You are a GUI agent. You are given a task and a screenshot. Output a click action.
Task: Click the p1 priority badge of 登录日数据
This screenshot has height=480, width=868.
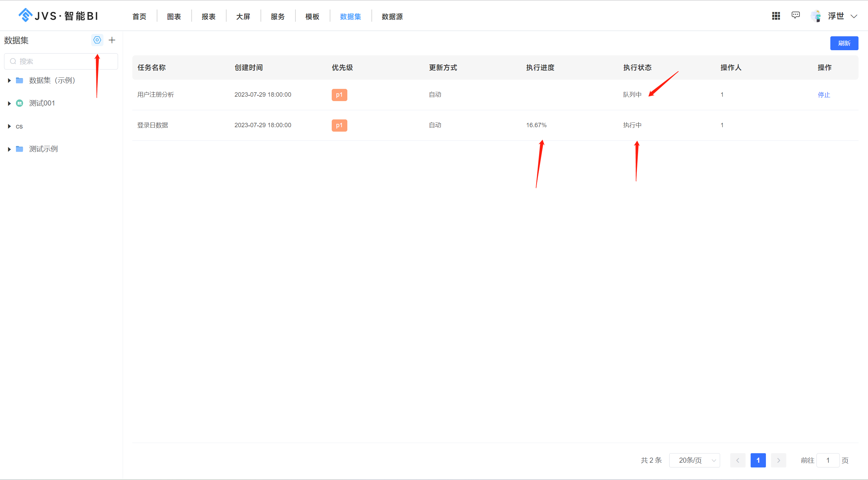(339, 125)
